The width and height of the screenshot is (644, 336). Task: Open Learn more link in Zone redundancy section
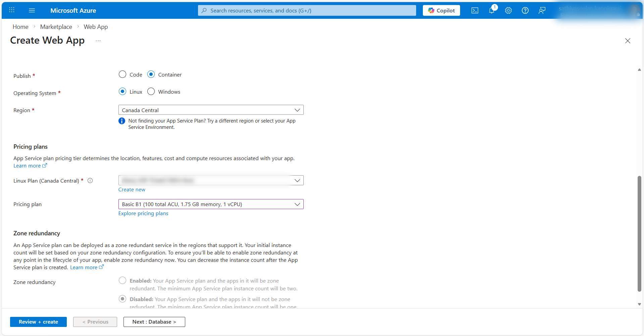click(87, 267)
